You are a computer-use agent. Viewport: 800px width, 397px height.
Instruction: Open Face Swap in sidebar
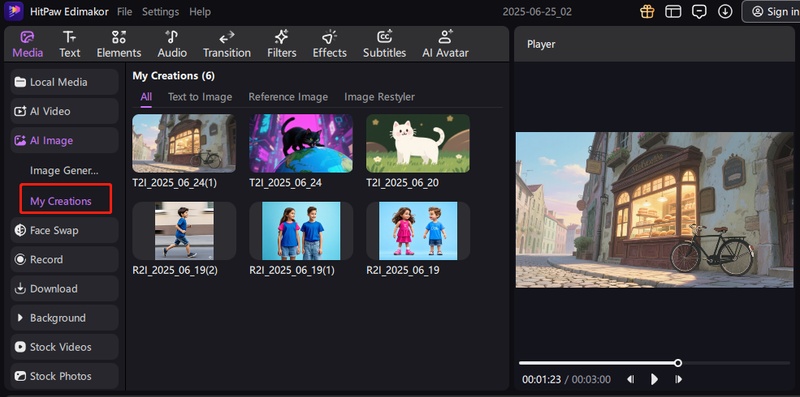pyautogui.click(x=64, y=230)
